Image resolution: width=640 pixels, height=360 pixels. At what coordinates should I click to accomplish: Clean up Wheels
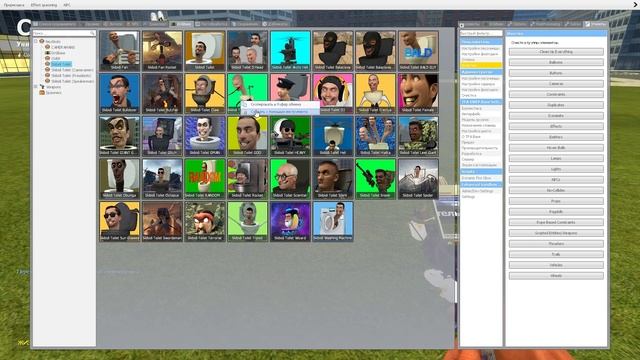coord(556,276)
